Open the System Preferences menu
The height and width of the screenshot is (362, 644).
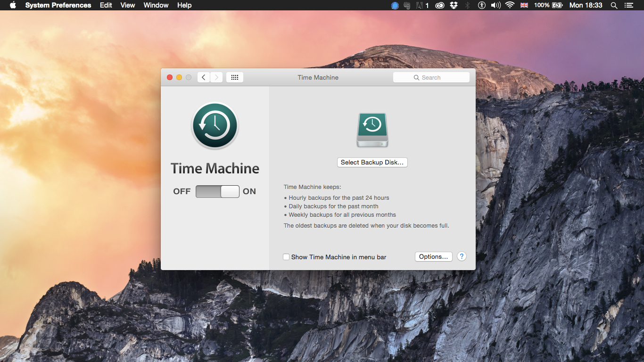click(58, 5)
